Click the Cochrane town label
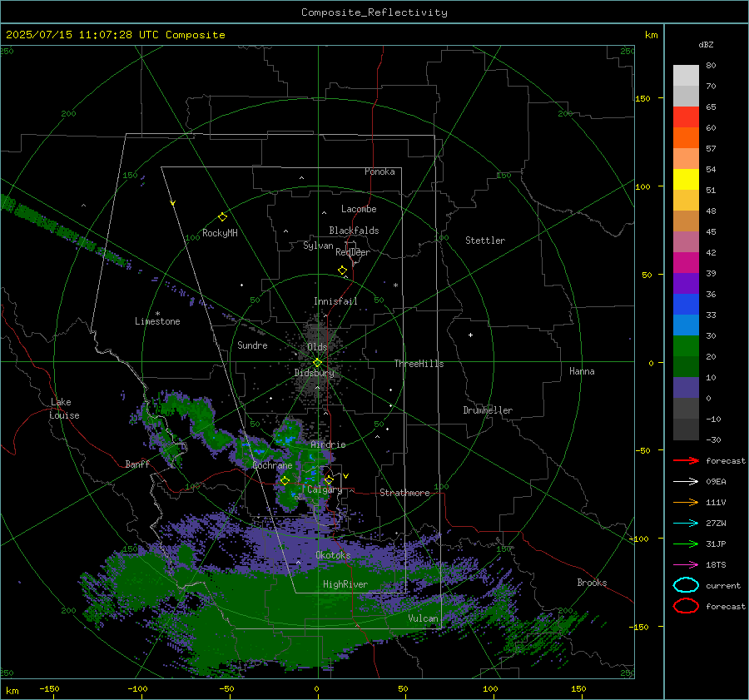Viewport: 749px width, 700px height. pyautogui.click(x=272, y=465)
